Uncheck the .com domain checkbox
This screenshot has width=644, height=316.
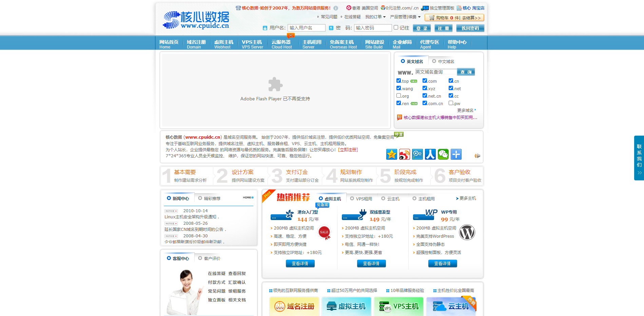[425, 81]
